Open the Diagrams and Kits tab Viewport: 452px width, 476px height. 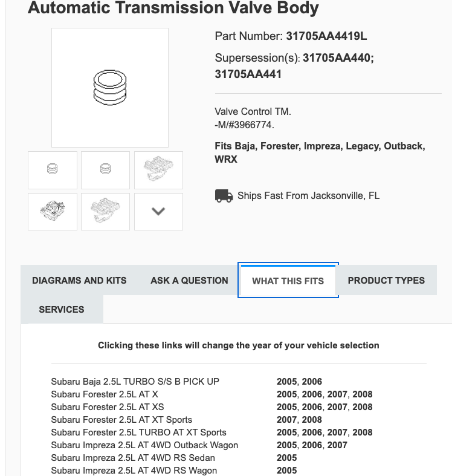pyautogui.click(x=79, y=280)
